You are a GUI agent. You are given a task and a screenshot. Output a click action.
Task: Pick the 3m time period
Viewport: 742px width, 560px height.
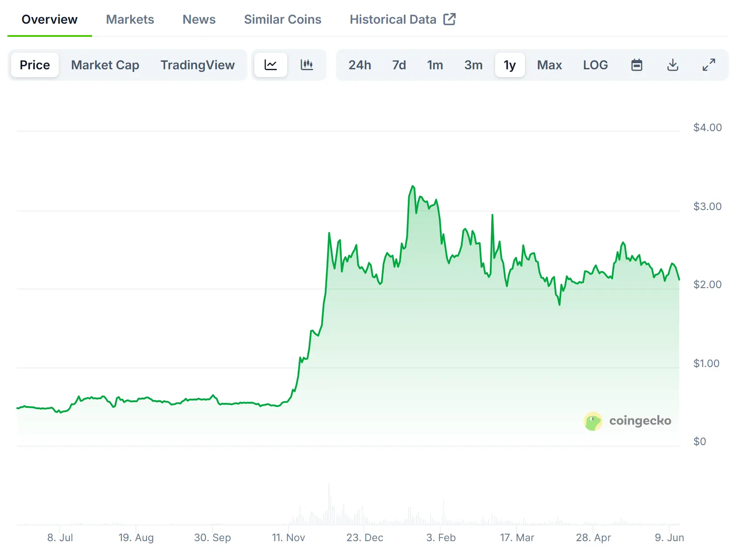[x=473, y=65]
